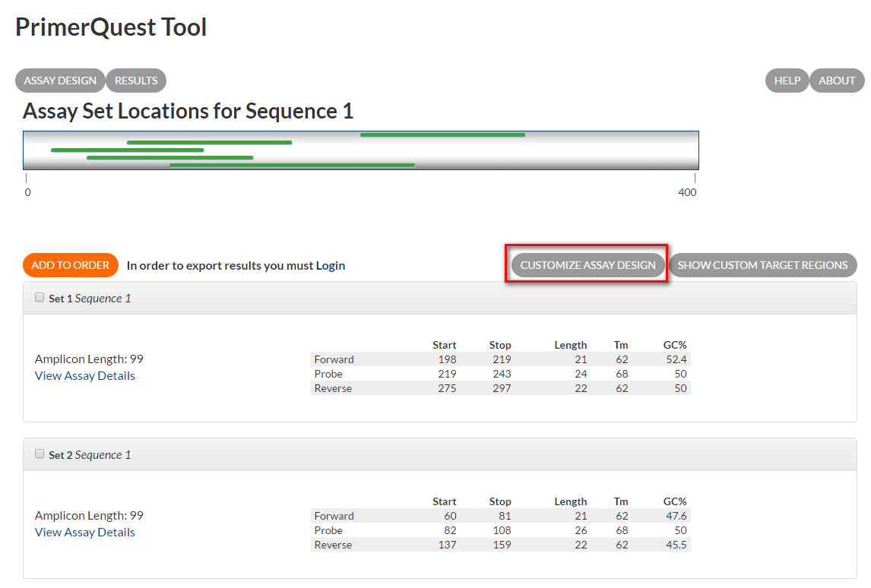Click Stop value 297 in Set 1

click(502, 388)
